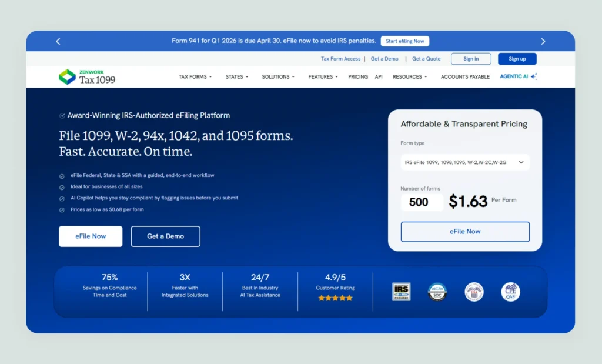Click the '75%' savings statistic
Image resolution: width=602 pixels, height=364 pixels.
[x=110, y=277]
